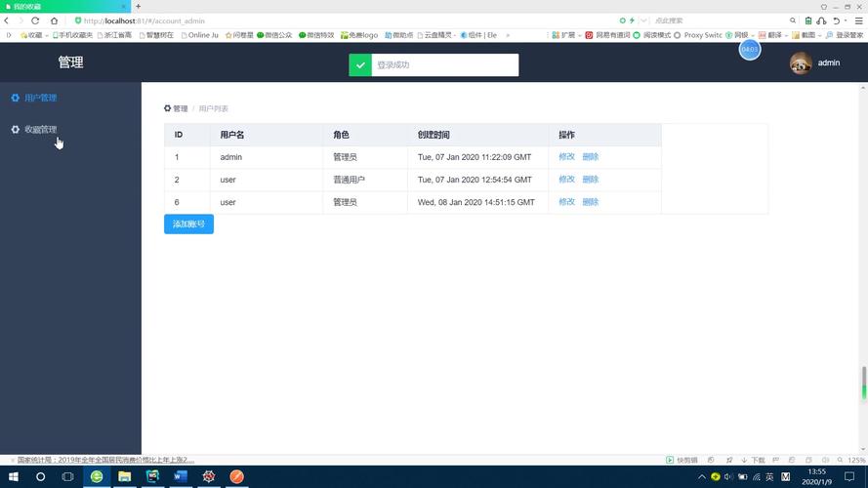The width and height of the screenshot is (868, 488).
Task: Click 删除 for user ID 6
Action: [591, 202]
